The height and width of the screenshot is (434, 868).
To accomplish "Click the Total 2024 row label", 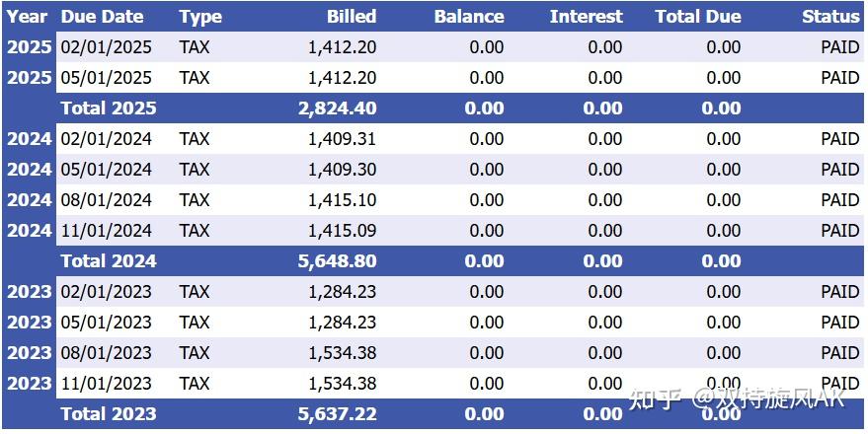I will click(x=109, y=261).
